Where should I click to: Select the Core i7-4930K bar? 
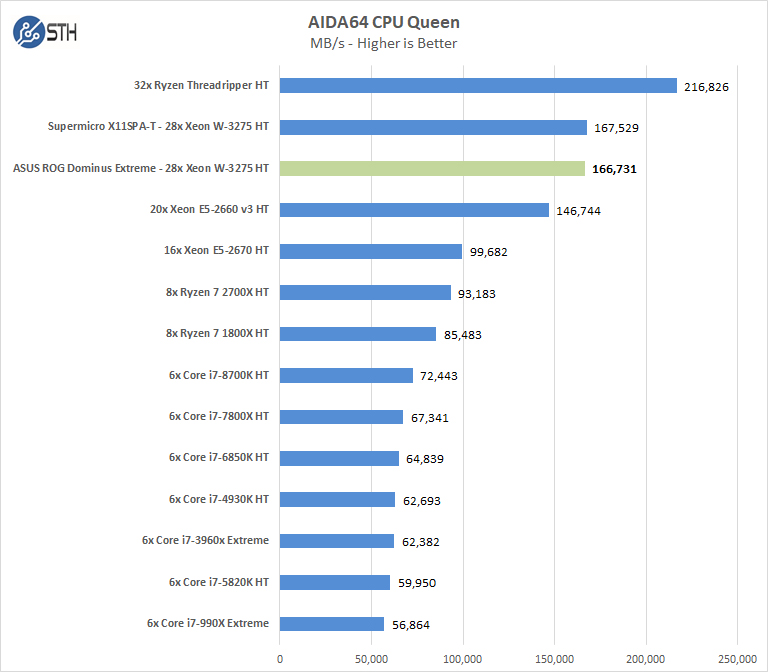(337, 500)
